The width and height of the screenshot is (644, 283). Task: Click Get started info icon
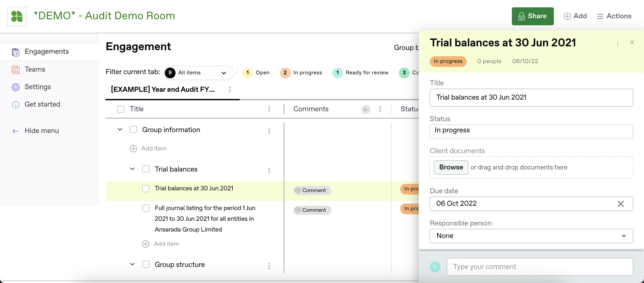point(16,105)
